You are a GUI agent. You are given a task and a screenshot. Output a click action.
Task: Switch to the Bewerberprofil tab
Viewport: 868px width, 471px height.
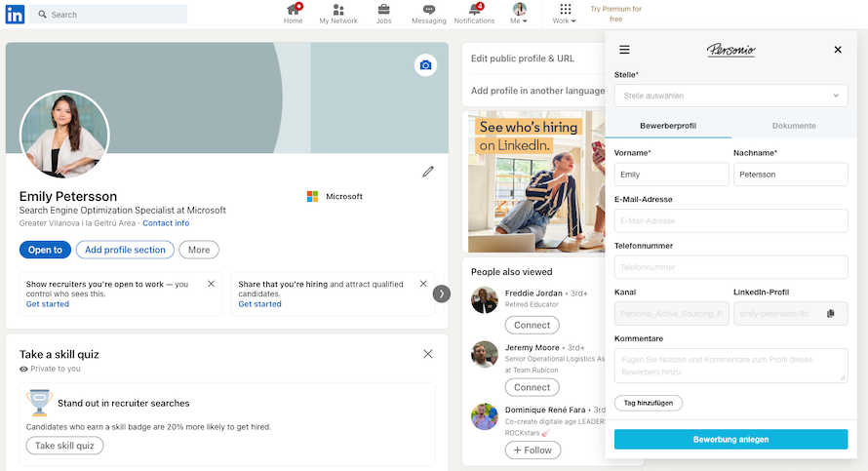(668, 126)
